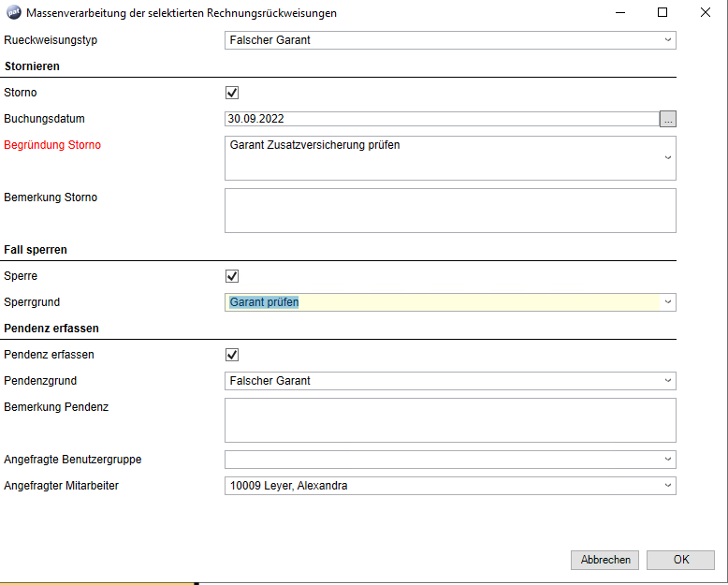Minimize the Massenverarbeitung dialog window
This screenshot has height=585, width=728.
pyautogui.click(x=619, y=13)
